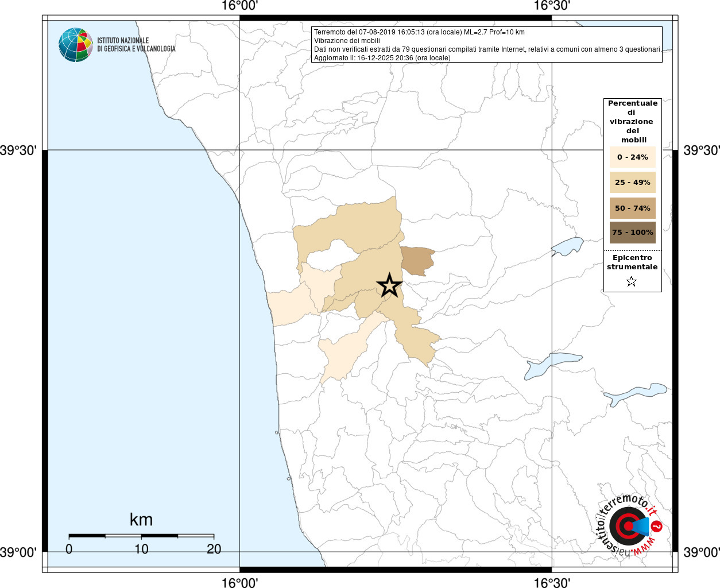Click the 'Percentuale di vibrazione dei mobili' legend title

(633, 121)
